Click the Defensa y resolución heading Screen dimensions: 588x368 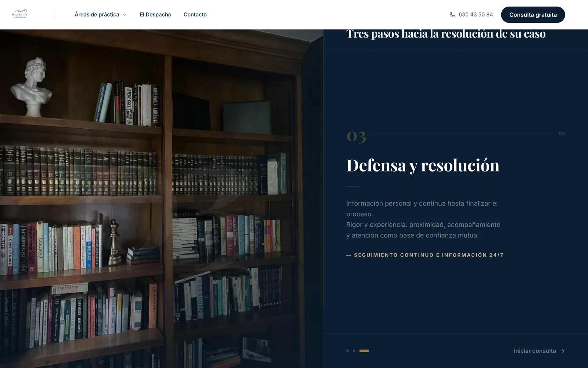pyautogui.click(x=423, y=165)
